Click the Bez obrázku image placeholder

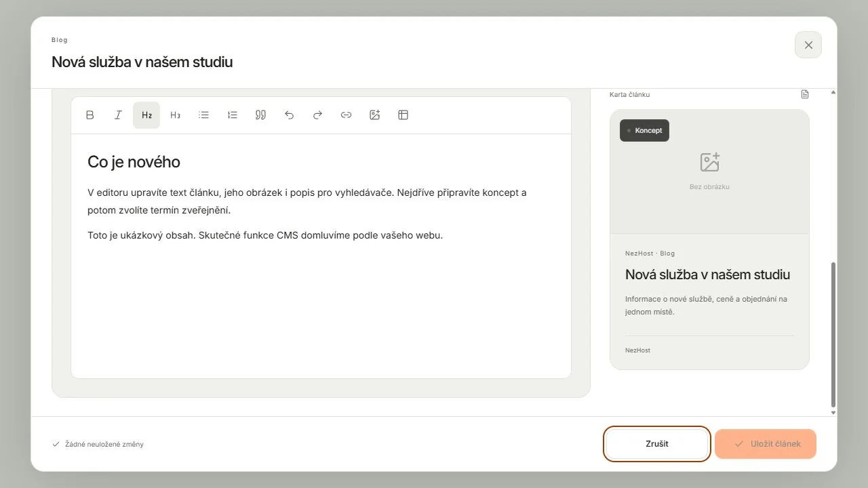point(709,171)
